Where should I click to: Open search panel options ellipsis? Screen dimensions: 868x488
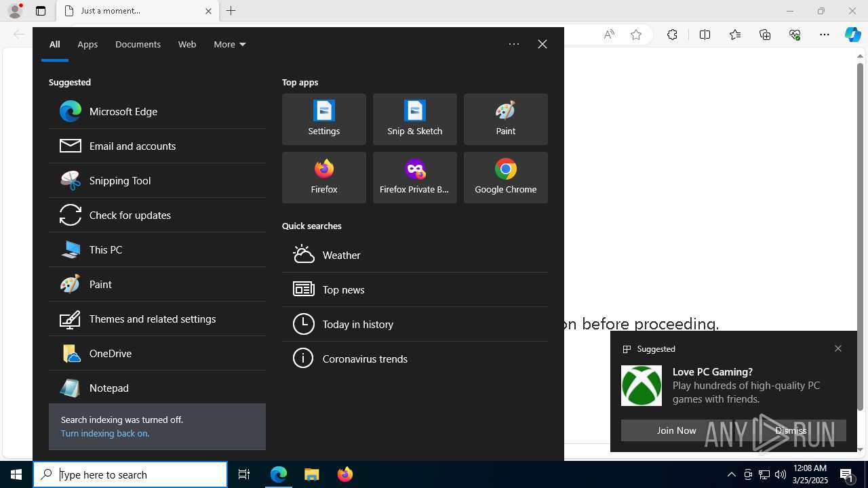pyautogui.click(x=514, y=44)
